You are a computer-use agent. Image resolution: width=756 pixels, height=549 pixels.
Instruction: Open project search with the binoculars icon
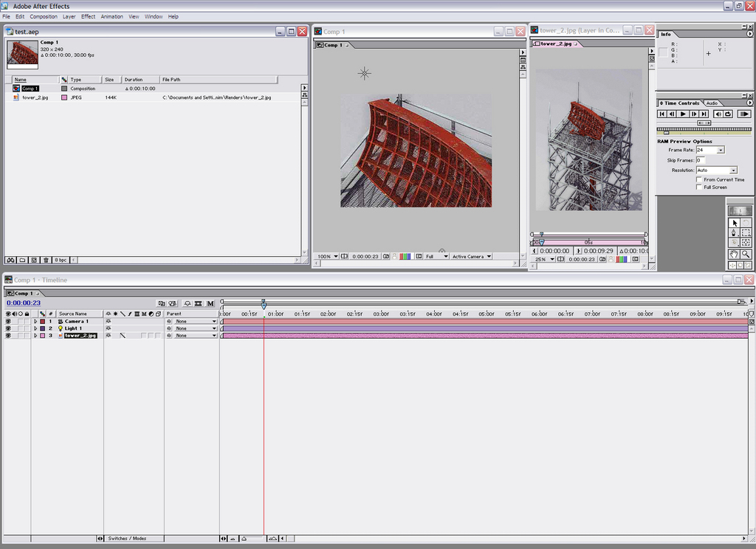pyautogui.click(x=10, y=260)
